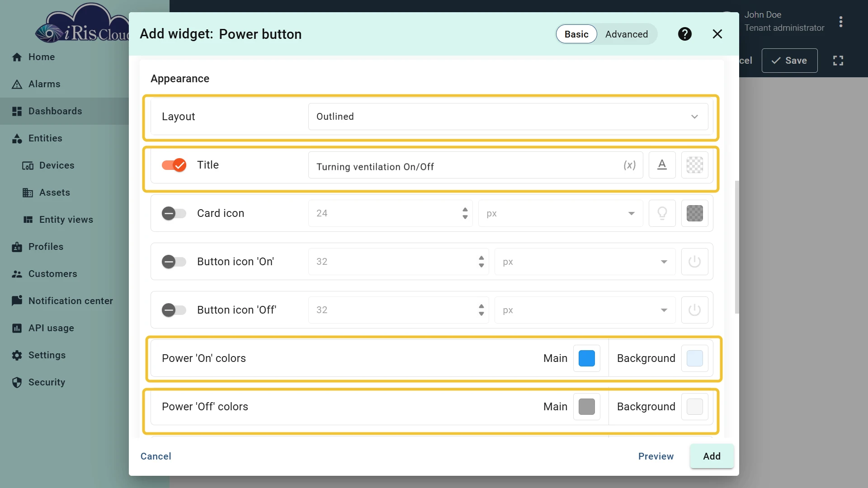Open Power 'On' Background color swatch
Screen dimensions: 868x488
[x=694, y=358]
